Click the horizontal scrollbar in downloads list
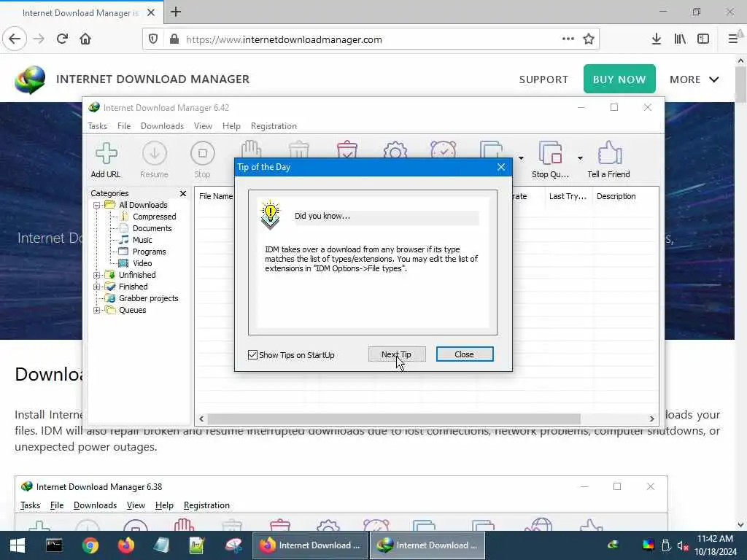747x560 pixels. tap(394, 419)
